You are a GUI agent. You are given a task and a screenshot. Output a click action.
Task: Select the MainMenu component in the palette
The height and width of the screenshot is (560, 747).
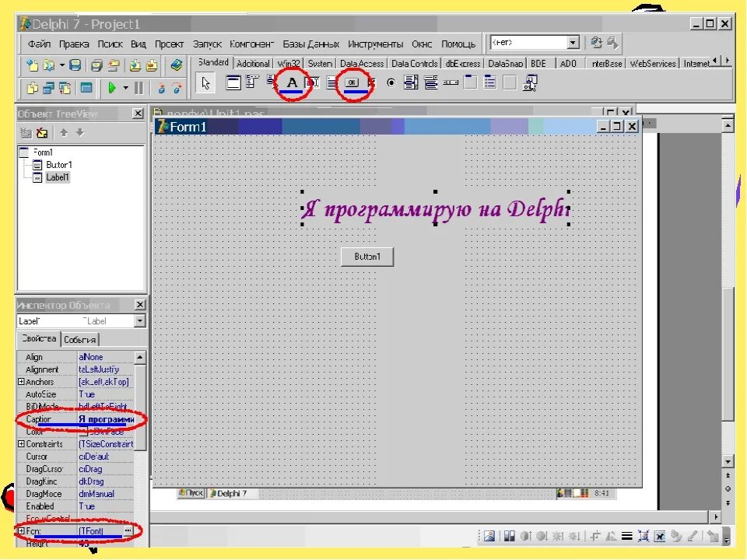tap(252, 82)
